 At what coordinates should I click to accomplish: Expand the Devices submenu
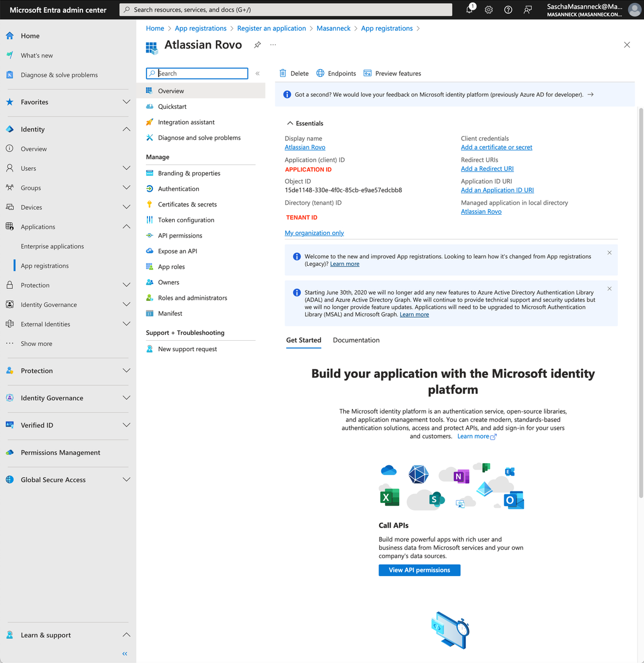(126, 207)
